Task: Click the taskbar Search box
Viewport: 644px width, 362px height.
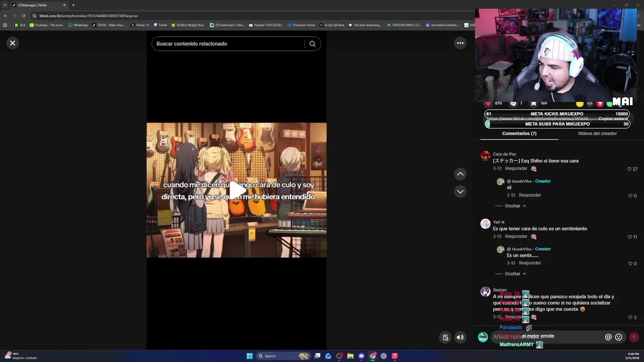Action: tap(283, 356)
